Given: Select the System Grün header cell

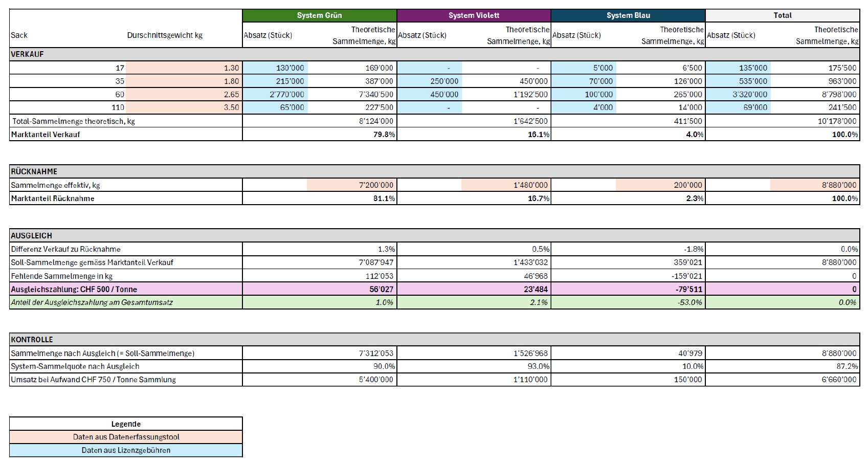Looking at the screenshot, I should (x=319, y=15).
